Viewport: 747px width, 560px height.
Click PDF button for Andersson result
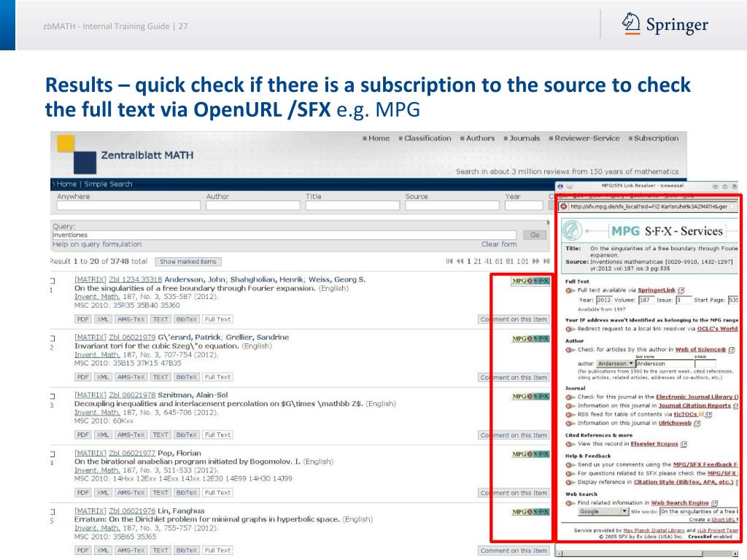pos(83,319)
